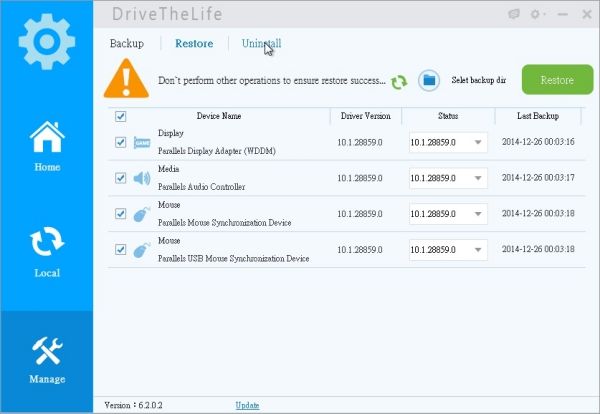Select the Manage tools icon in sidebar
The height and width of the screenshot is (414, 600).
point(46,358)
